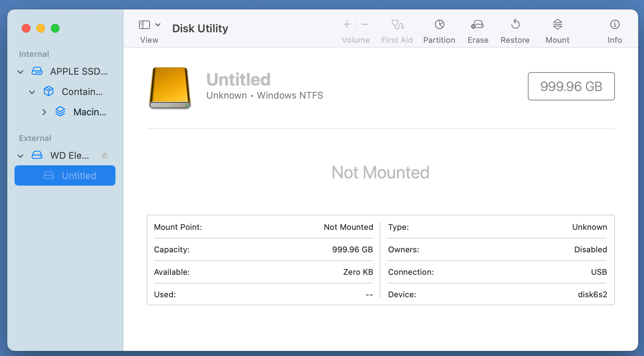Collapse the WD Elements disk entry

(20, 155)
